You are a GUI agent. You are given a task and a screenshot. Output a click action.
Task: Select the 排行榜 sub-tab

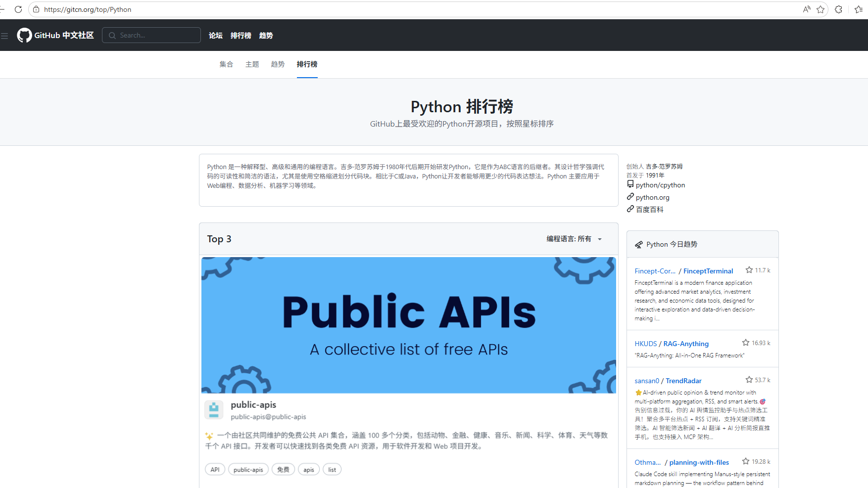(307, 64)
